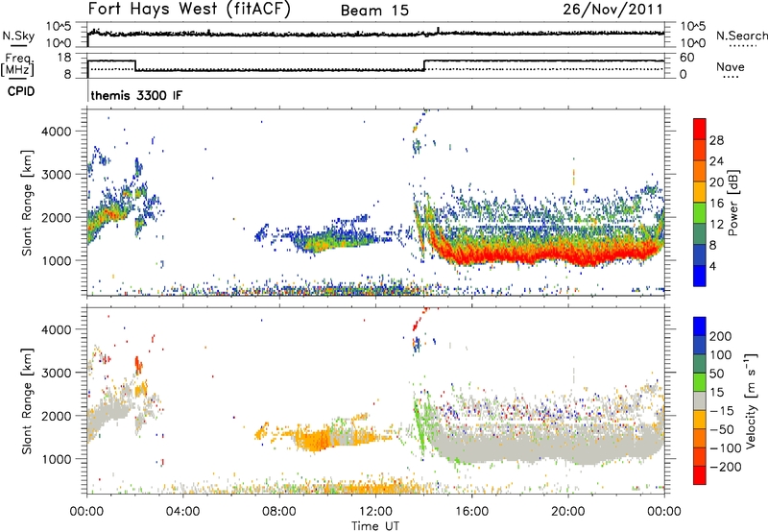This screenshot has height=532, width=768.
Task: Click the dark green Velocity segment between 100 and 50
Action: (x=700, y=364)
